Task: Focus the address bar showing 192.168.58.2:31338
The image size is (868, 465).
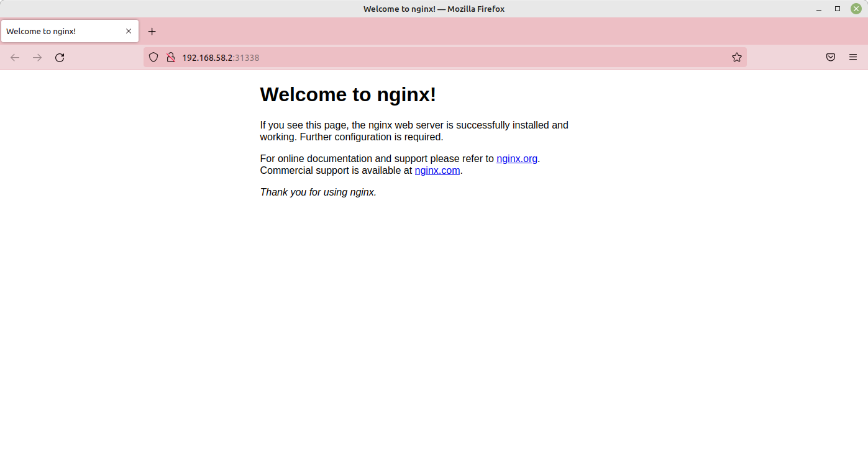Action: click(x=435, y=58)
